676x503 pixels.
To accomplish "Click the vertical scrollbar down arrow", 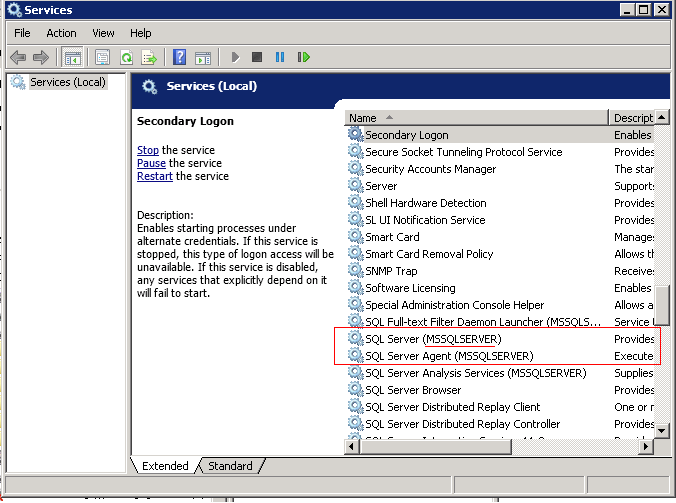I will (x=662, y=430).
